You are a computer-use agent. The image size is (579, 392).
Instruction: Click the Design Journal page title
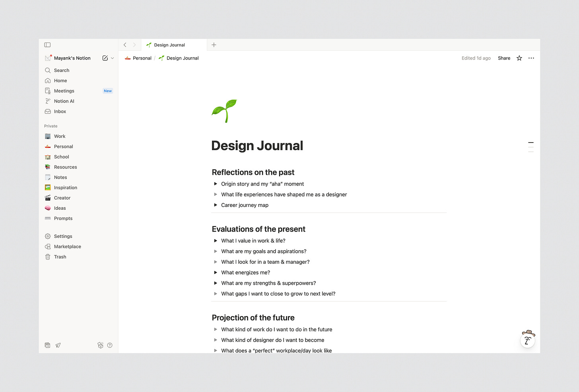point(257,146)
